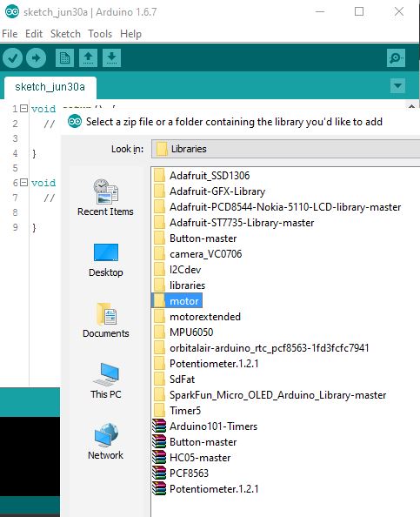Open the Help menu
Image resolution: width=420 pixels, height=517 pixels.
coord(130,34)
